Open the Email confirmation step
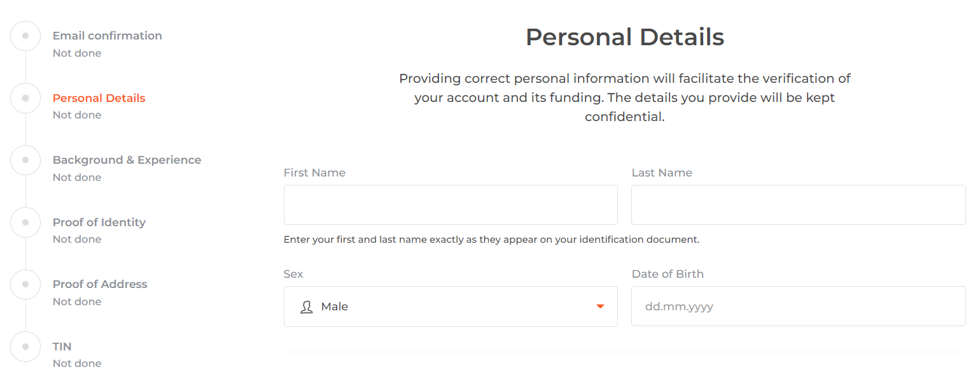 (108, 36)
